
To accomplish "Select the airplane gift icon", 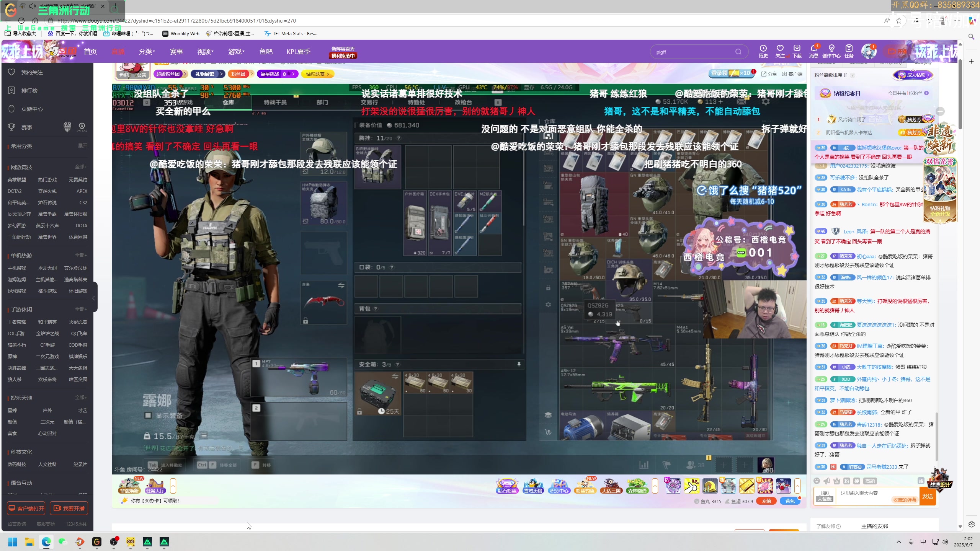I will 783,486.
